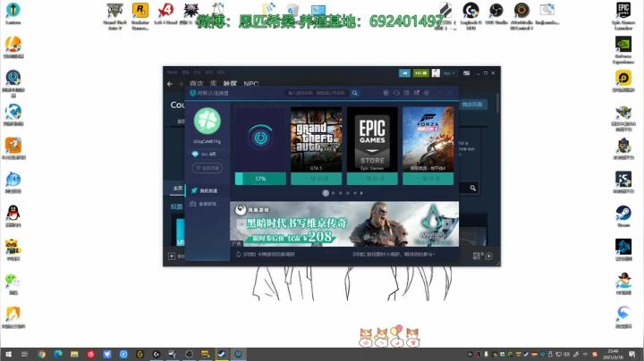Image resolution: width=644 pixels, height=361 pixels.
Task: Open the notification center icon
Action: tap(632, 354)
